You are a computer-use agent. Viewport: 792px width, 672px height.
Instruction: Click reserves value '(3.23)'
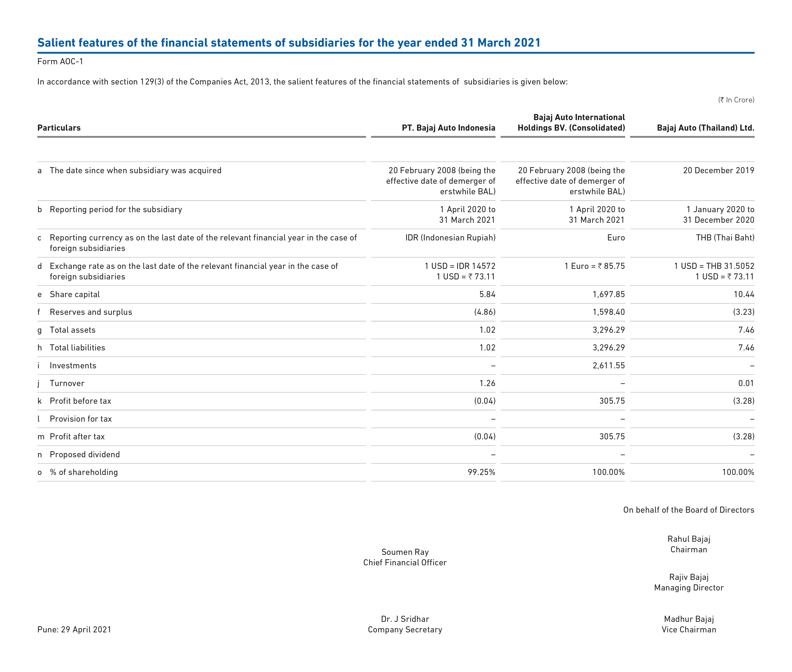(x=744, y=312)
